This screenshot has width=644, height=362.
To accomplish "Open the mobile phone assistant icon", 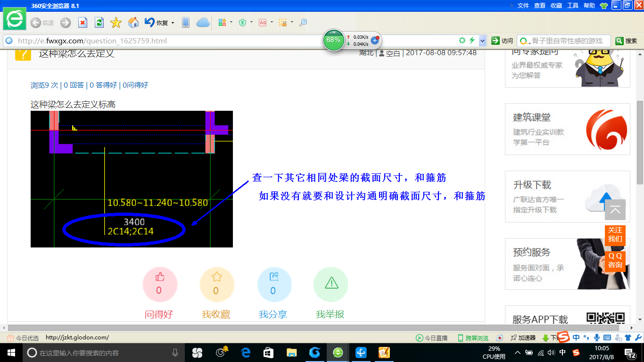I will pyautogui.click(x=186, y=23).
